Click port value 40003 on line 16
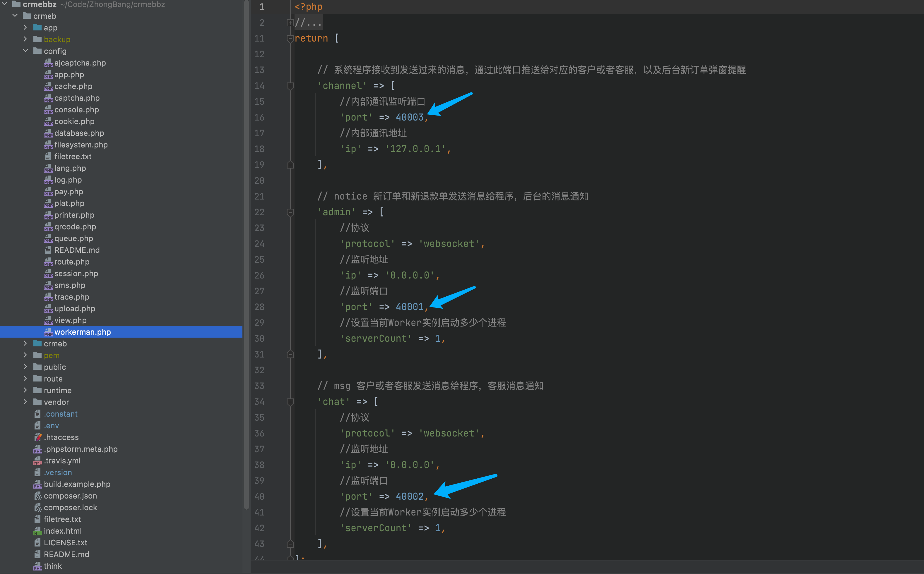This screenshot has width=924, height=574. 410,117
